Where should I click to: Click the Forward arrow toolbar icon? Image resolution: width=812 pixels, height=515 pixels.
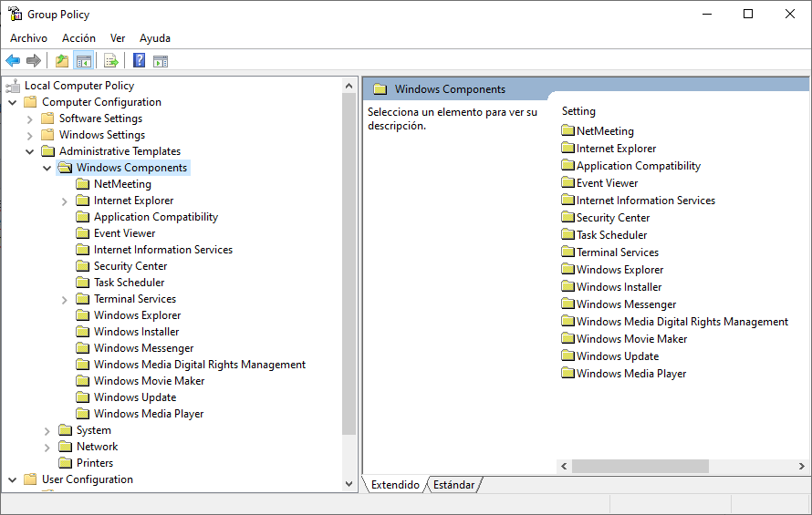click(x=34, y=61)
